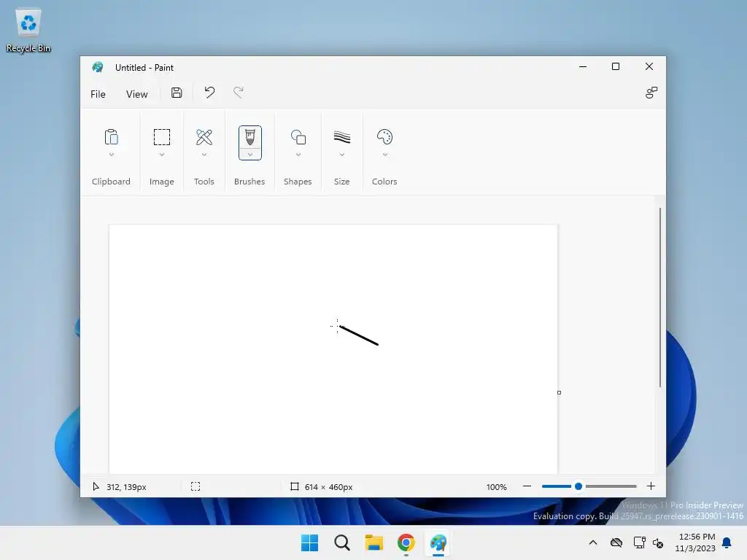Click the cursor position icon in status bar
The width and height of the screenshot is (747, 560).
tap(96, 486)
